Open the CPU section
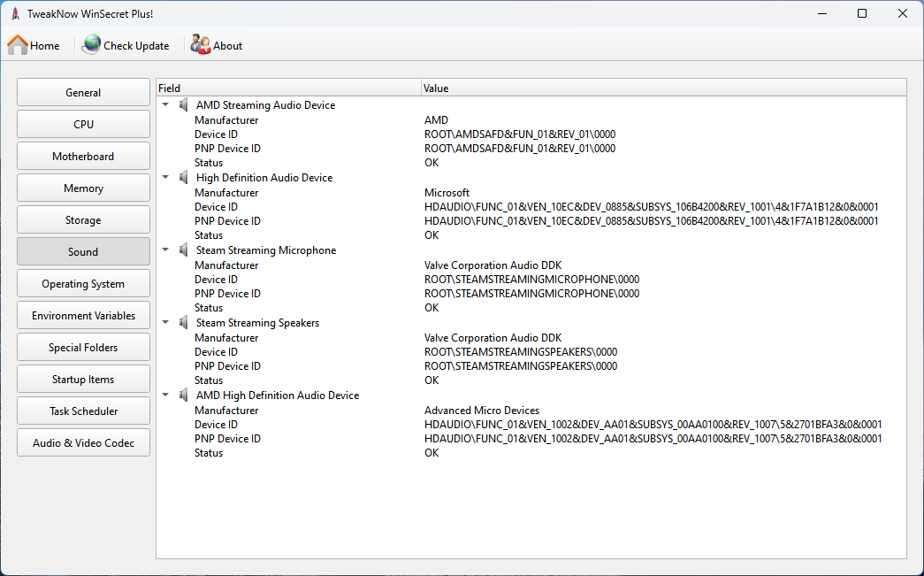This screenshot has height=576, width=924. [x=83, y=125]
